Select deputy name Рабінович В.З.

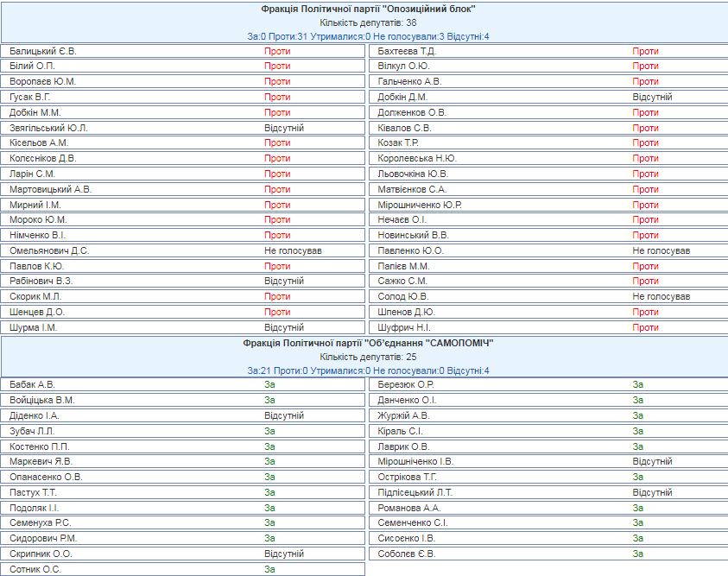[x=41, y=281]
